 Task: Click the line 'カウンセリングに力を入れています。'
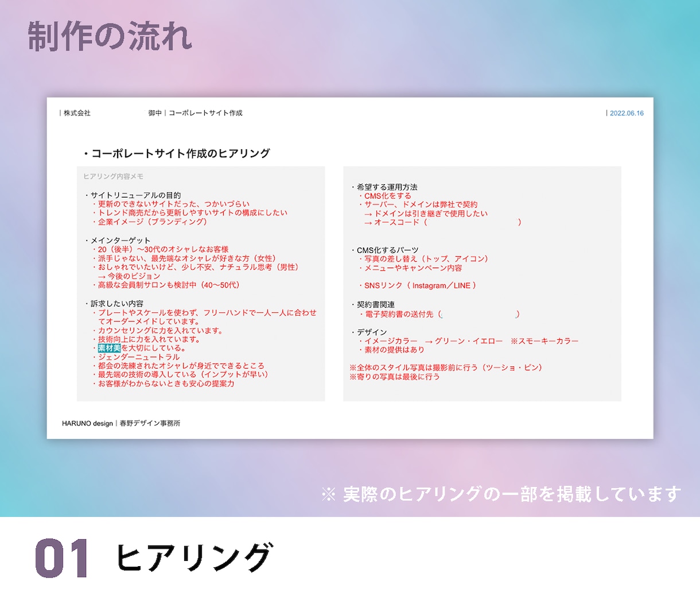coord(160,331)
